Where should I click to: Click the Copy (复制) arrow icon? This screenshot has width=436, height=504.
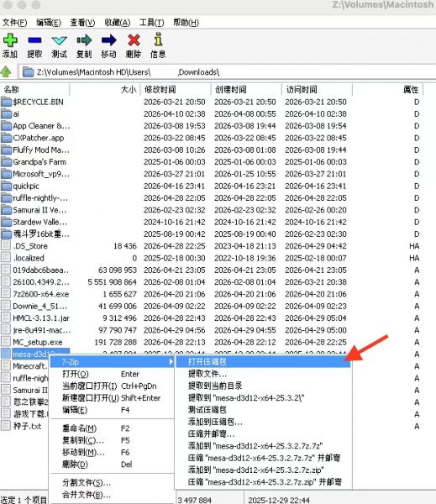click(x=84, y=40)
